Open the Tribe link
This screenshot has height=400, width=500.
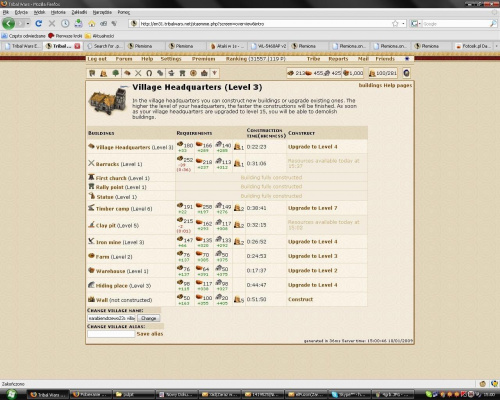click(313, 59)
